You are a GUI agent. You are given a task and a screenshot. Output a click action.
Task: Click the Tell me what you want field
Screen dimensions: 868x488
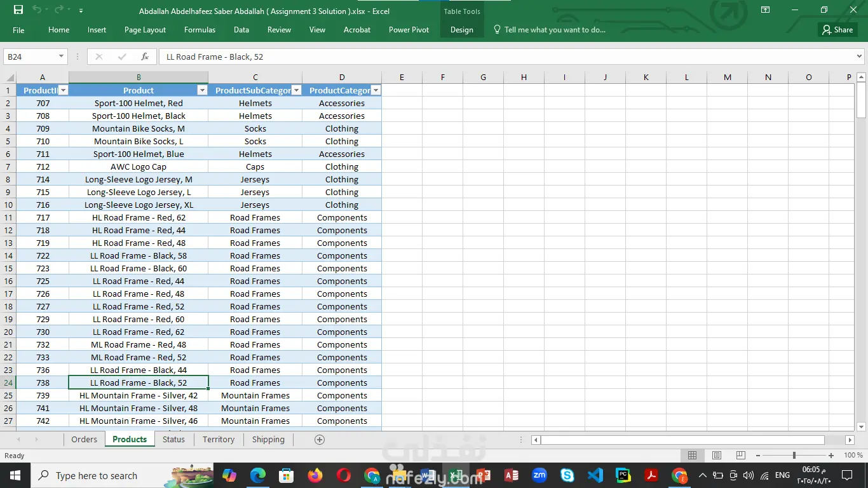pos(554,30)
